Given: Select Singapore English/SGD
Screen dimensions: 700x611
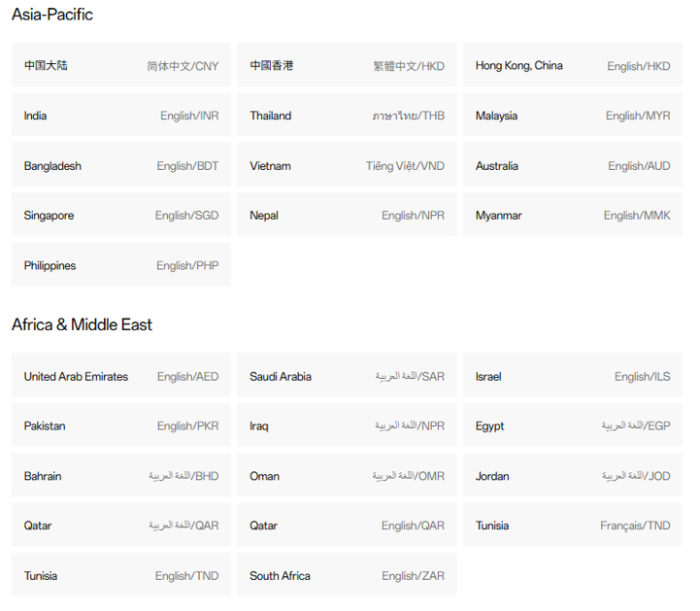Looking at the screenshot, I should [x=121, y=215].
